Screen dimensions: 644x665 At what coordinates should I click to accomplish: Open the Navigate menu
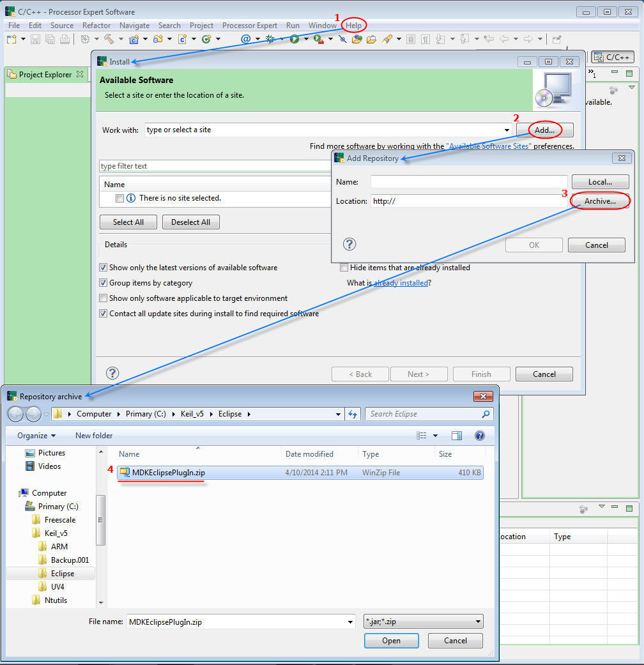point(134,26)
